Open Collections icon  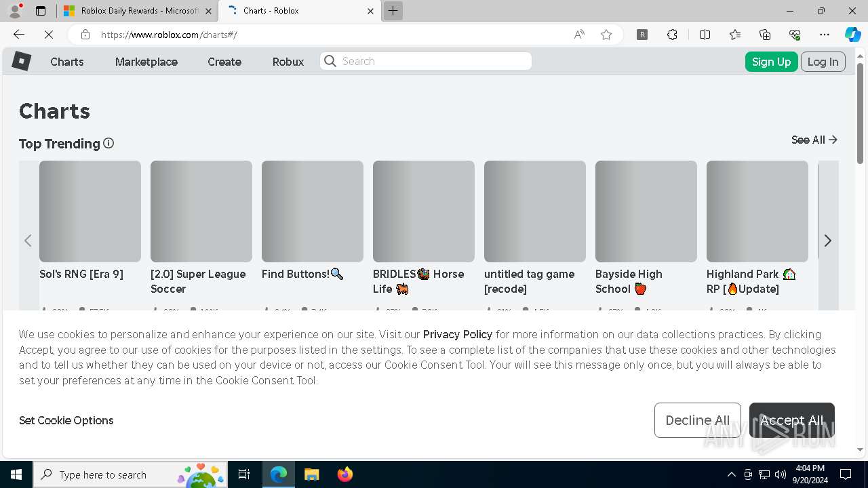tap(765, 35)
